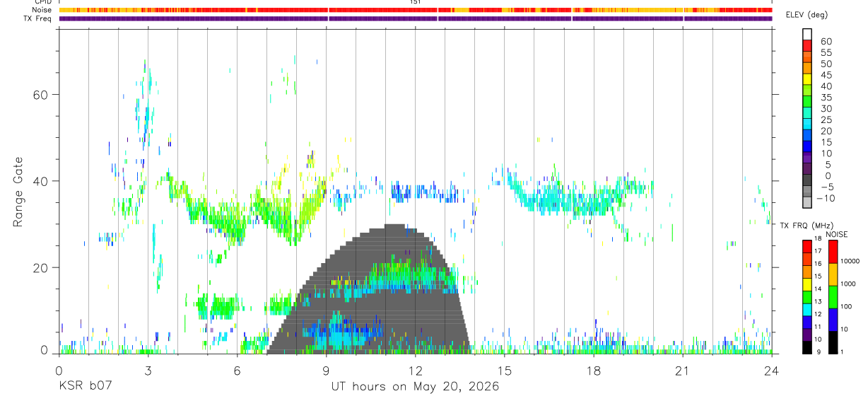Image resolution: width=868 pixels, height=401 pixels.
Task: Click the black bottom segment of the NOISE scale
Action: pyautogui.click(x=833, y=342)
